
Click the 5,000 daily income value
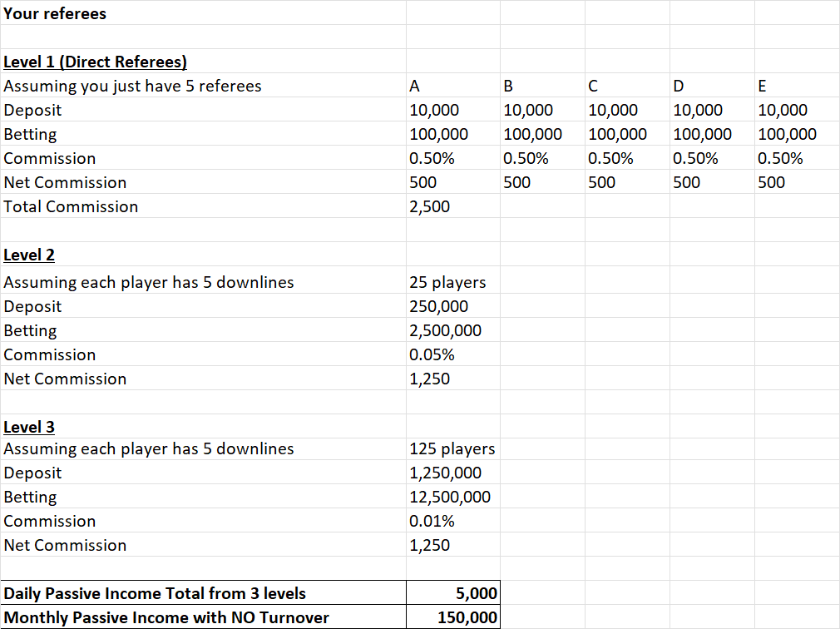click(x=477, y=593)
